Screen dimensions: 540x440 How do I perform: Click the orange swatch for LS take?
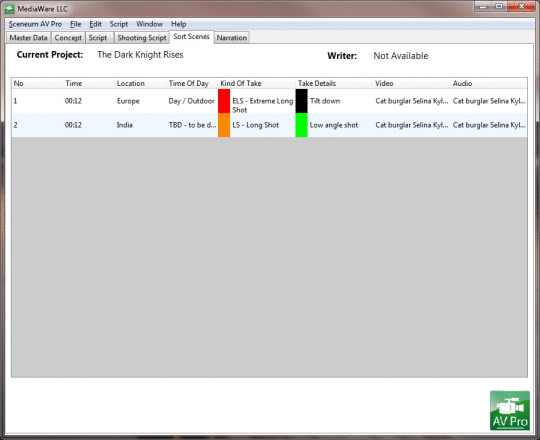point(224,125)
